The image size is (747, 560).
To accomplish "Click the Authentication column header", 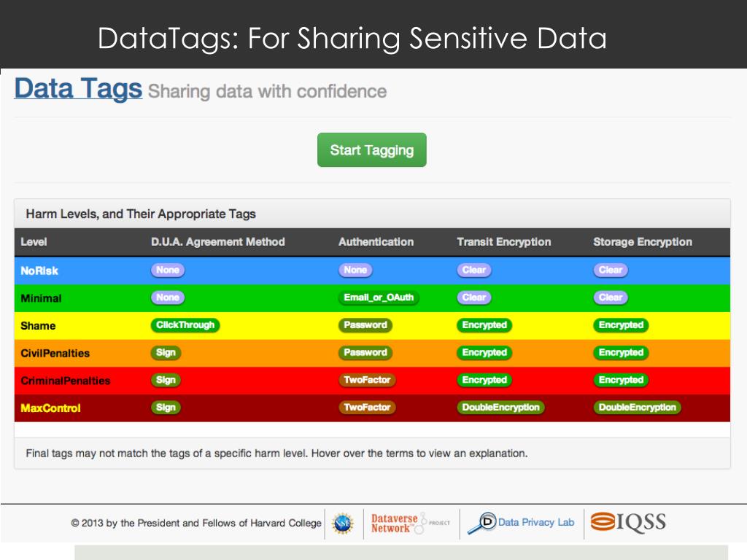I will [x=376, y=242].
